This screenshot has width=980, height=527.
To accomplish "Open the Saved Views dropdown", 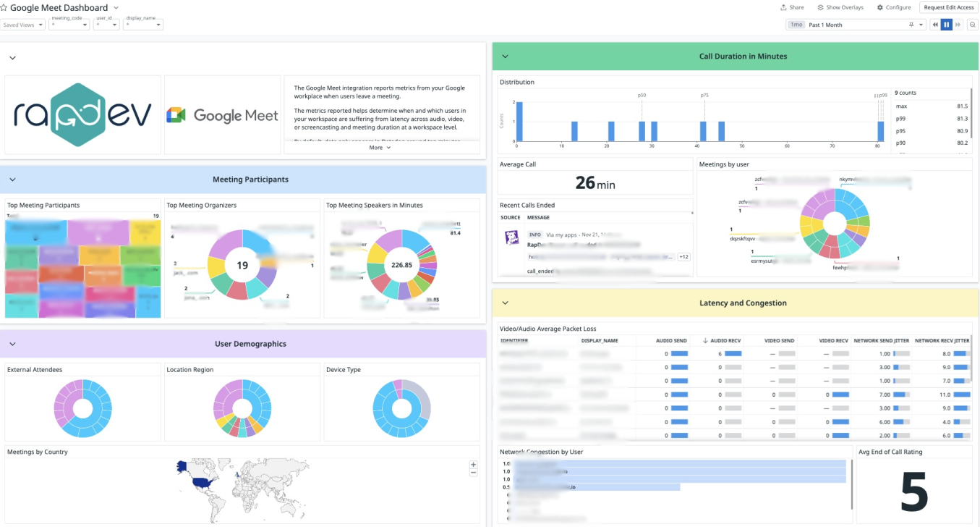I will click(23, 25).
